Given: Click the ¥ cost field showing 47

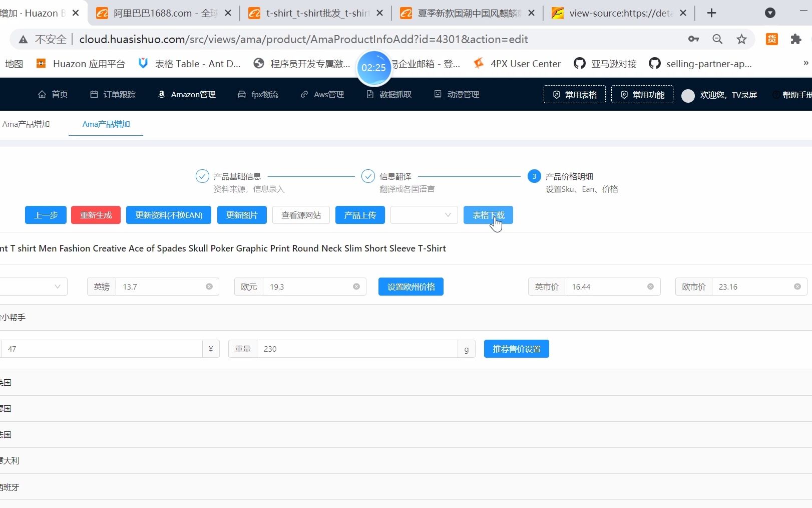Looking at the screenshot, I should point(102,349).
